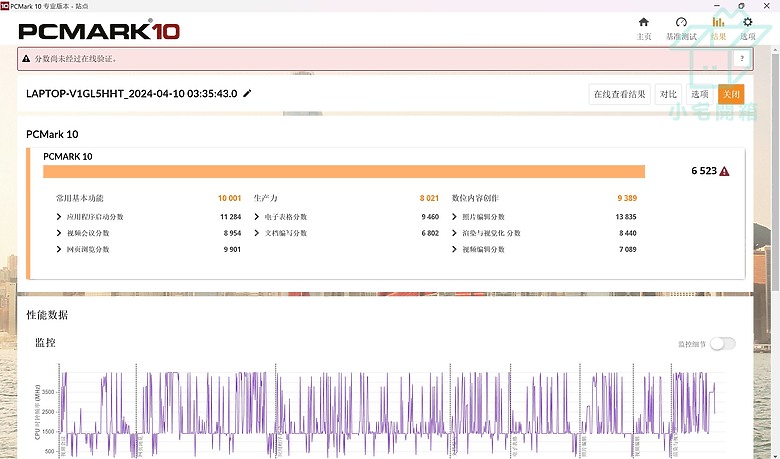
Task: Click the value 13 835
Action: [x=626, y=217]
